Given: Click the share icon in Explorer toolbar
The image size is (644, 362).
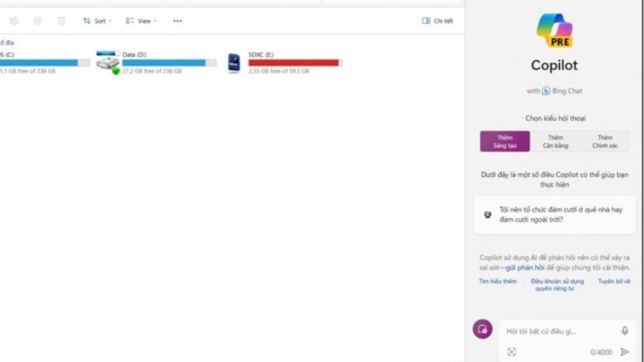Looking at the screenshot, I should coord(38,21).
